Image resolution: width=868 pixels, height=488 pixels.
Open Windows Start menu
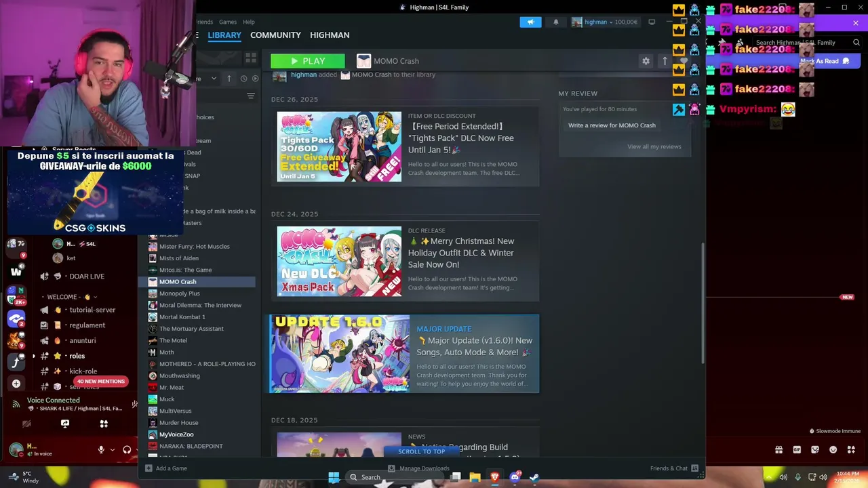(x=334, y=477)
